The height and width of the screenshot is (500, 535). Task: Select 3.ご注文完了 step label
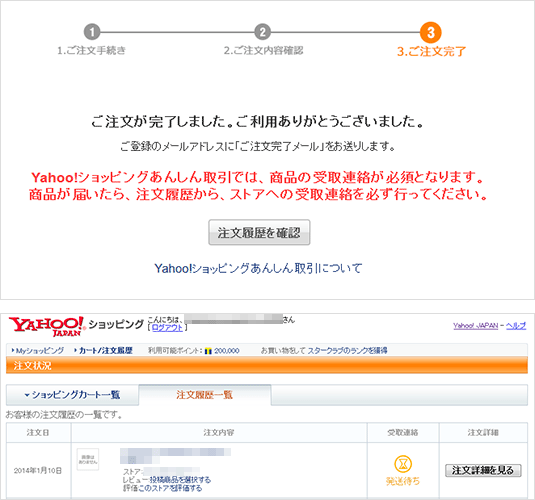[x=431, y=52]
